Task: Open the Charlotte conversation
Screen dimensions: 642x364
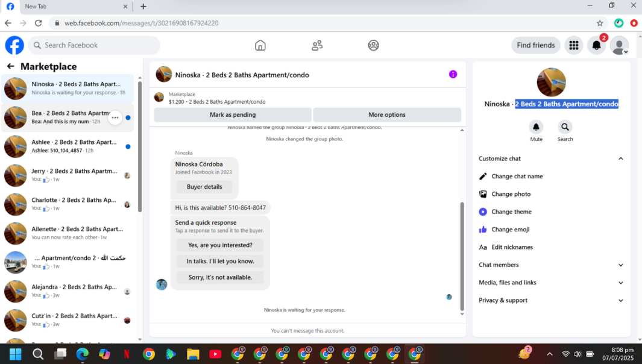Action: click(x=68, y=204)
